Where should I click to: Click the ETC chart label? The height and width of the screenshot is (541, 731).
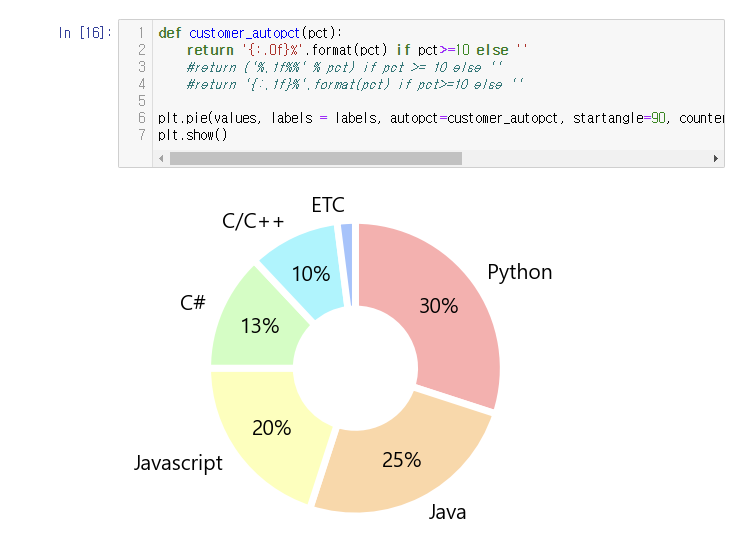(x=328, y=205)
